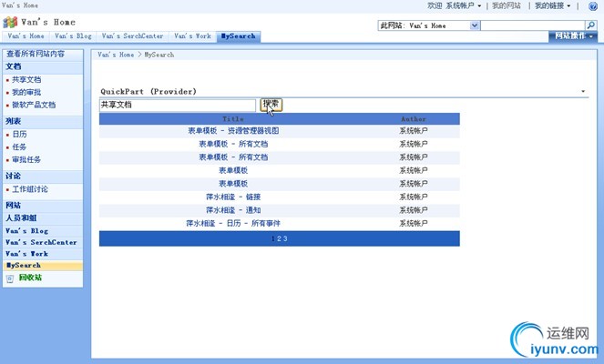Open 共享文档 in the sidebar
The image size is (604, 364).
point(26,80)
